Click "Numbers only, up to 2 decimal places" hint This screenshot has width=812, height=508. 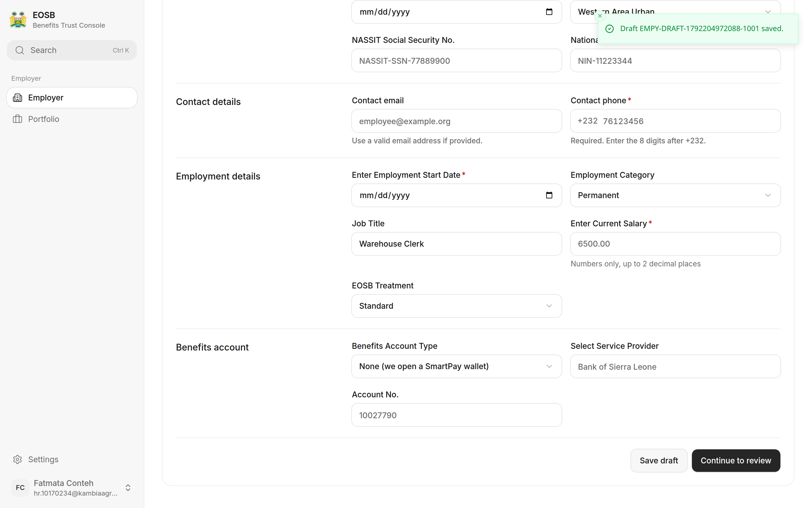636,264
